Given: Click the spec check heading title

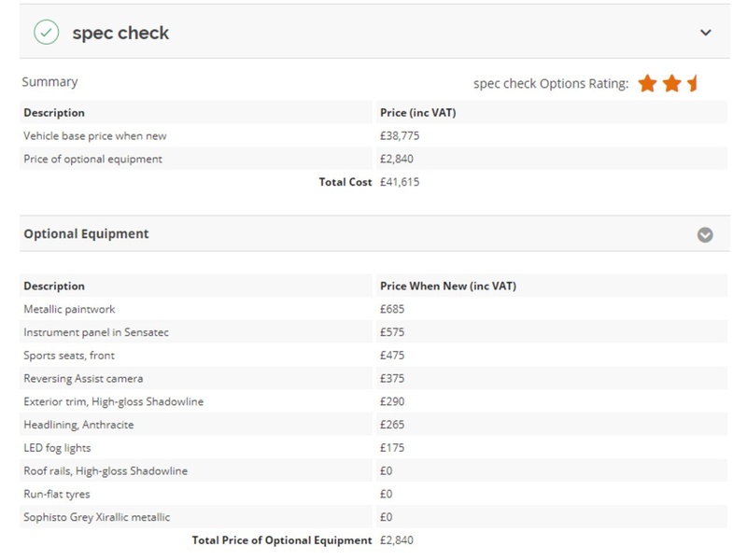Looking at the screenshot, I should pos(120,33).
